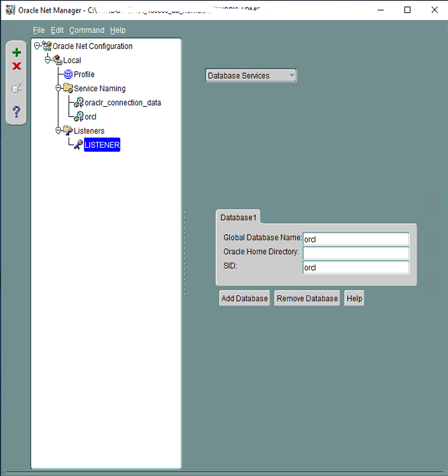Click the Oracle Home Directory field
The image size is (448, 476).
click(x=356, y=253)
